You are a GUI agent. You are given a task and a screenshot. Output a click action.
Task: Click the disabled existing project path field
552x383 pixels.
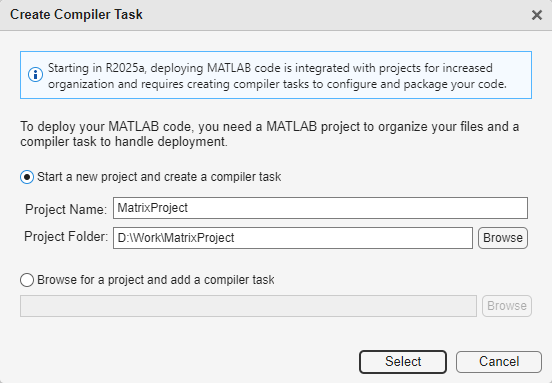(x=248, y=306)
